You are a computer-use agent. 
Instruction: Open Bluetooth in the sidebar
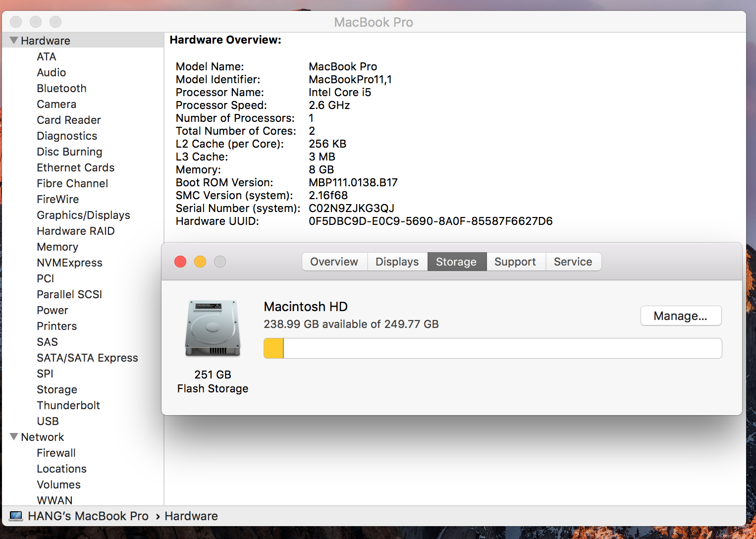click(x=62, y=88)
